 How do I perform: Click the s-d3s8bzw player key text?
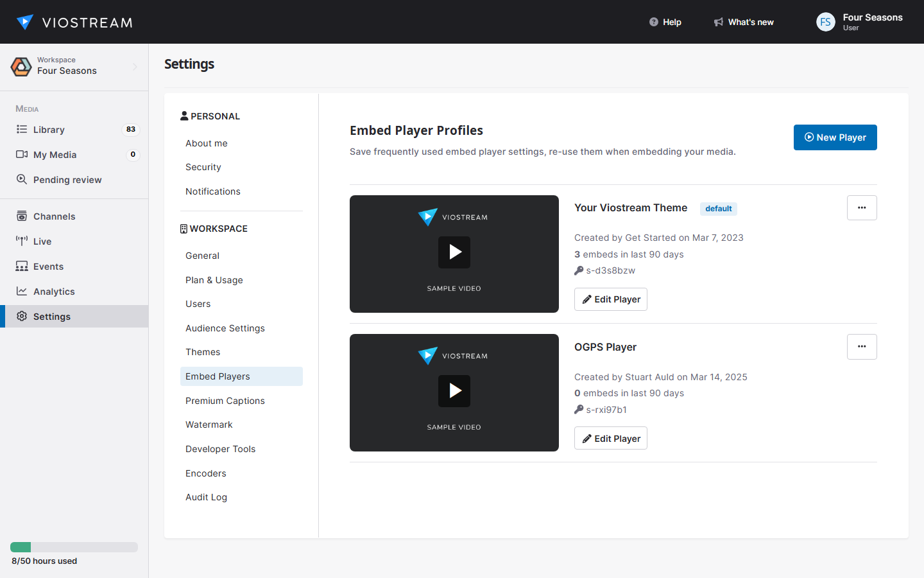(610, 271)
